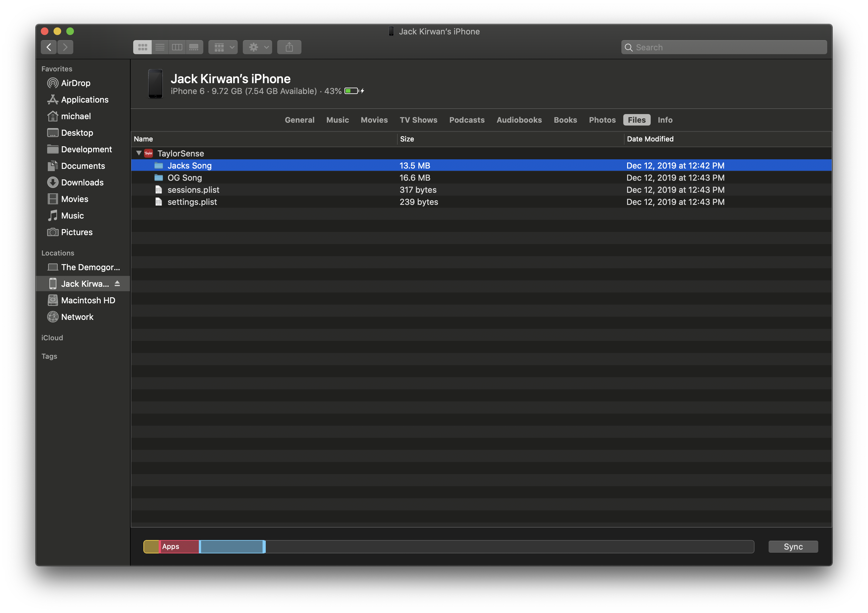Select the TaylorSense app row
868x613 pixels.
pyautogui.click(x=481, y=154)
